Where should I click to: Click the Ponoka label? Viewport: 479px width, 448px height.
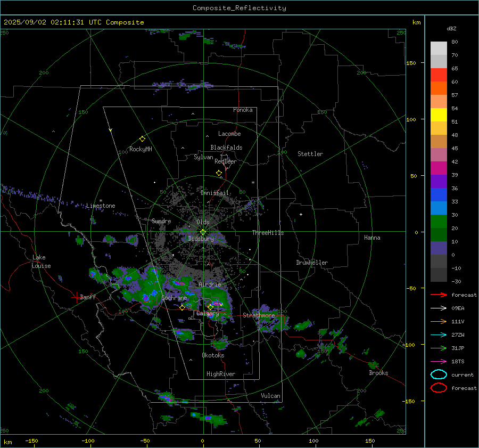(x=243, y=110)
